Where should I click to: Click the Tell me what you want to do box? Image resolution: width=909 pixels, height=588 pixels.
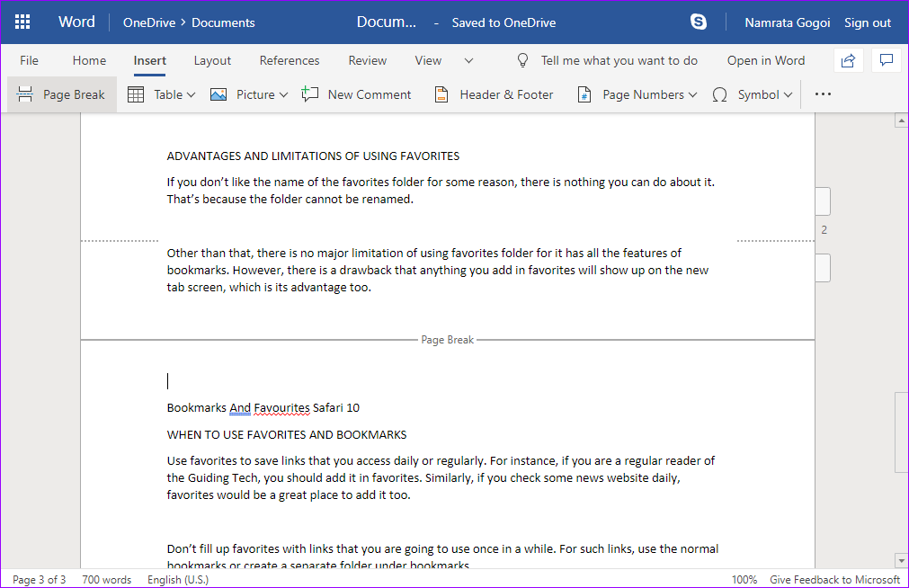[619, 60]
